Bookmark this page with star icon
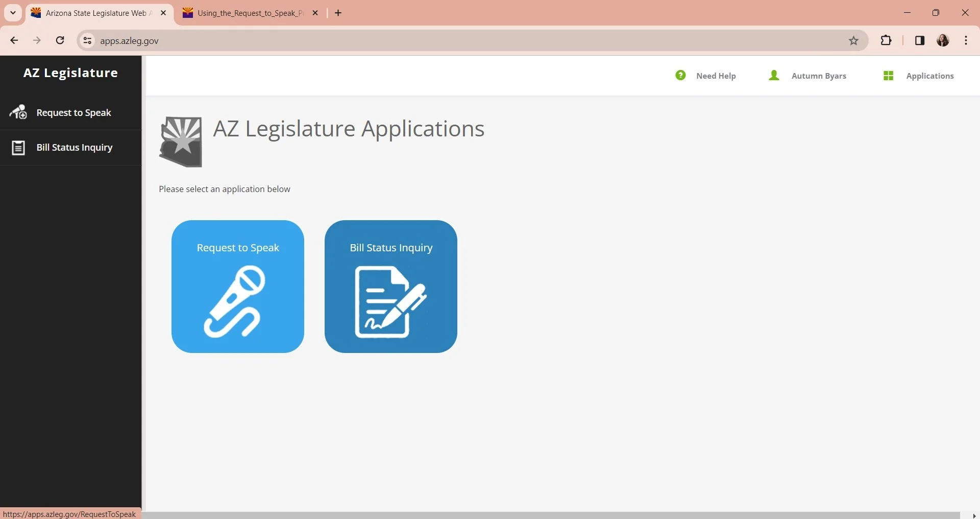Screen dimensions: 980x519 pos(853,41)
